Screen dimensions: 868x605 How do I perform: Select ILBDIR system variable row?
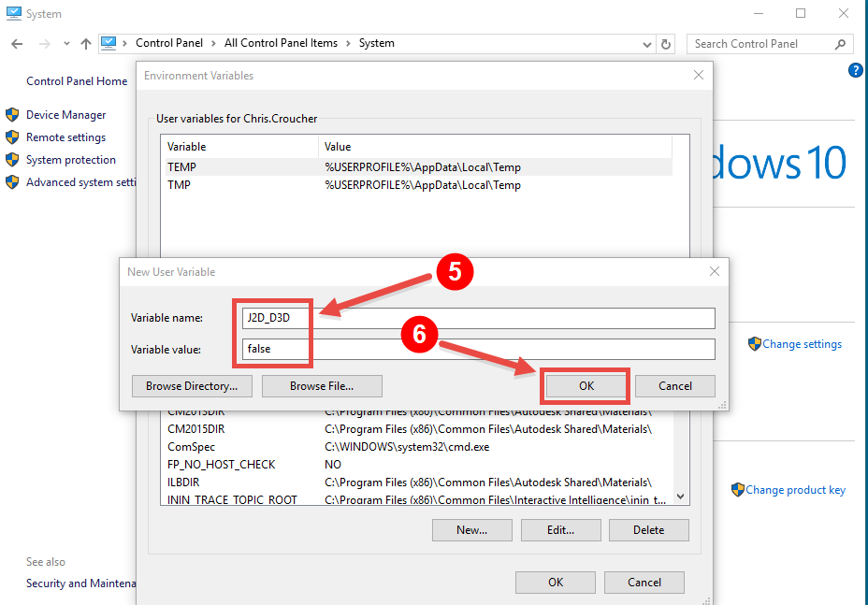418,483
